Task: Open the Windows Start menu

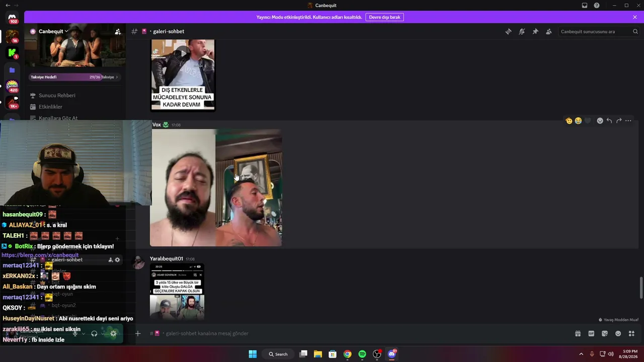Action: coord(253,354)
